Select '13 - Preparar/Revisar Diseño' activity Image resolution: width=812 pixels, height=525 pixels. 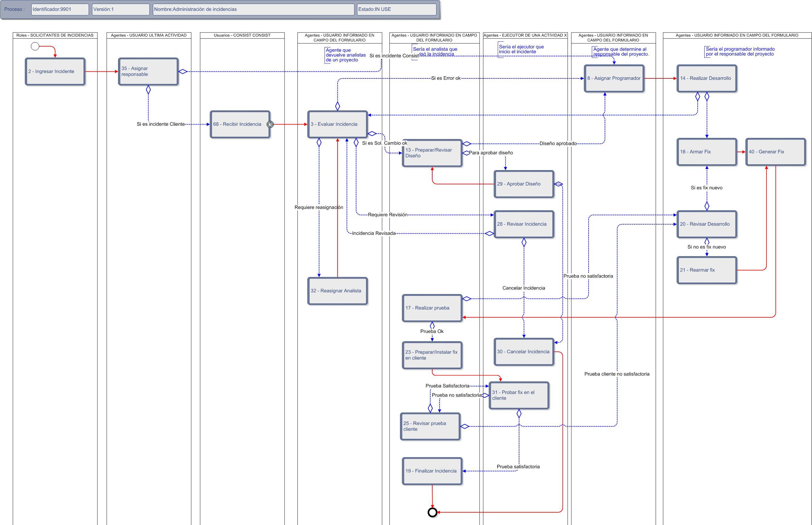click(x=432, y=153)
